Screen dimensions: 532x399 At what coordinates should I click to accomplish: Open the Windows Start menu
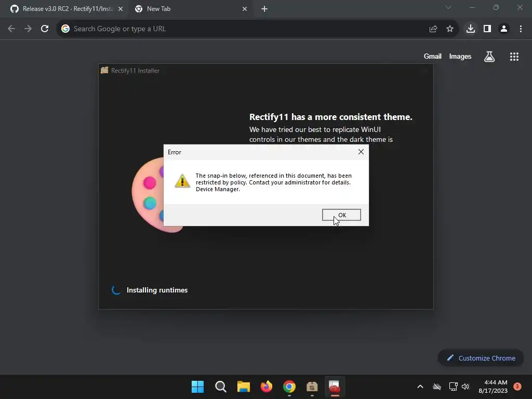tap(197, 387)
